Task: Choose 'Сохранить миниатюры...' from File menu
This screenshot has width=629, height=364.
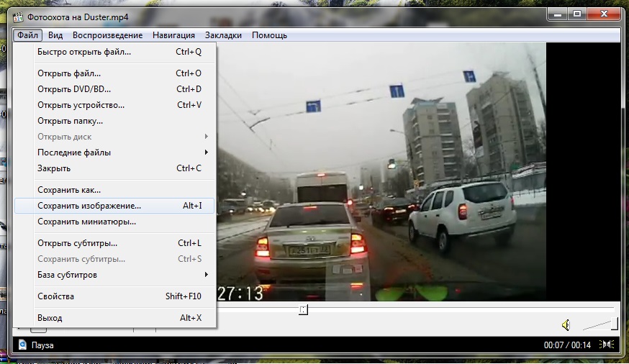Action: 86,222
